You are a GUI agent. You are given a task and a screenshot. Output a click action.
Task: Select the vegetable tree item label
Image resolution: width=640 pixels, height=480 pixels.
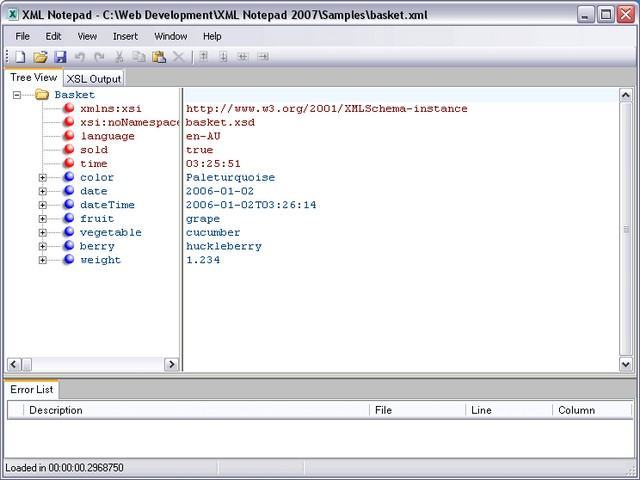point(111,233)
